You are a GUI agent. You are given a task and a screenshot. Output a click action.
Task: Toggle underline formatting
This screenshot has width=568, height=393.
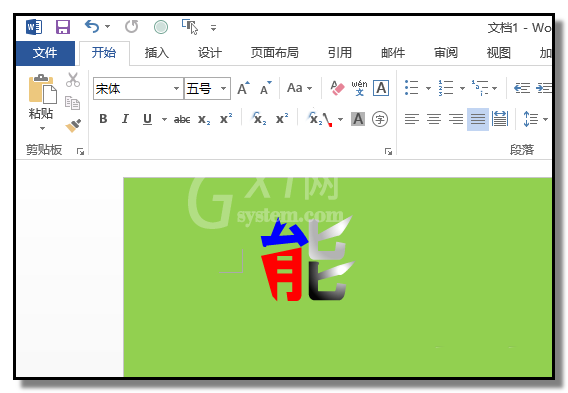[x=147, y=119]
